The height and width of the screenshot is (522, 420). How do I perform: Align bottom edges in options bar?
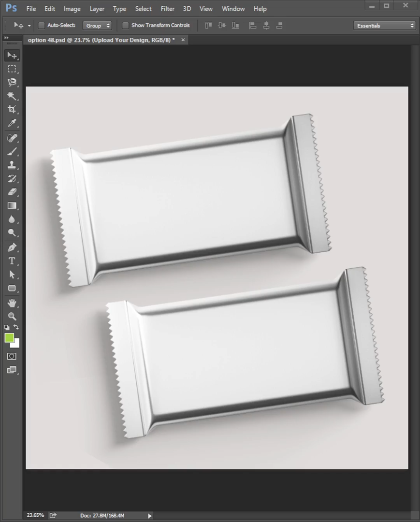click(236, 25)
